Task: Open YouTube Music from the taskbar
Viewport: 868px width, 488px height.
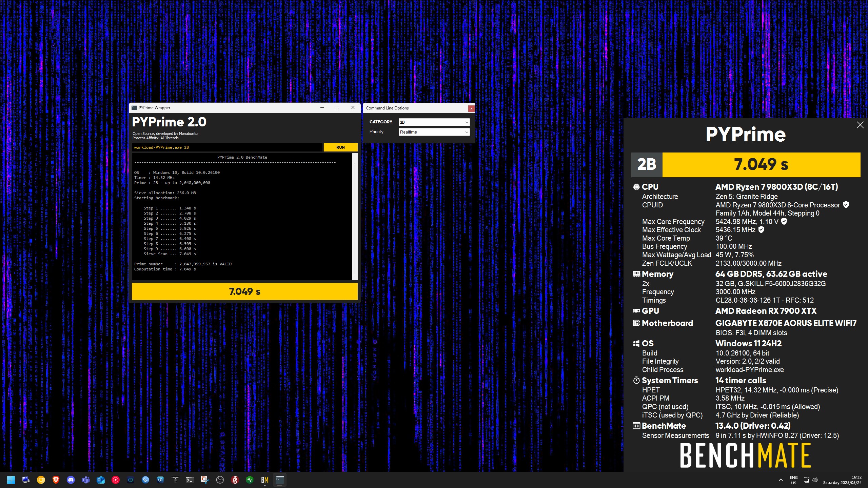Action: click(x=115, y=480)
